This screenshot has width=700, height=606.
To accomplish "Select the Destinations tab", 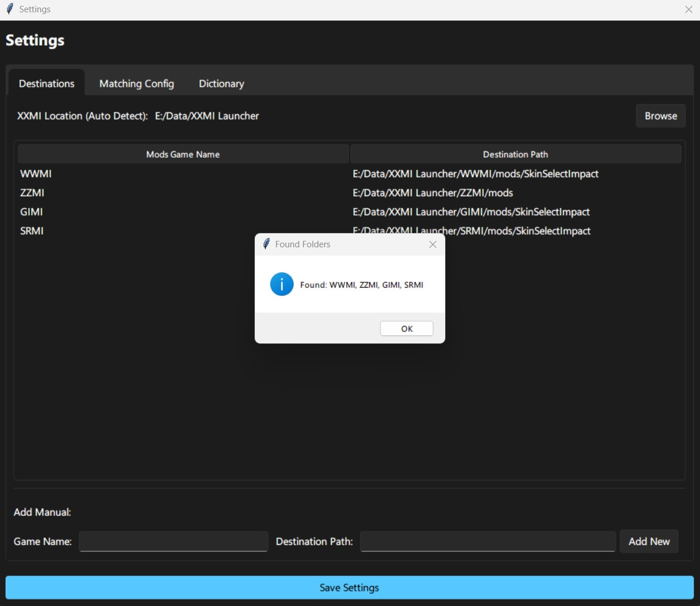I will [x=46, y=83].
